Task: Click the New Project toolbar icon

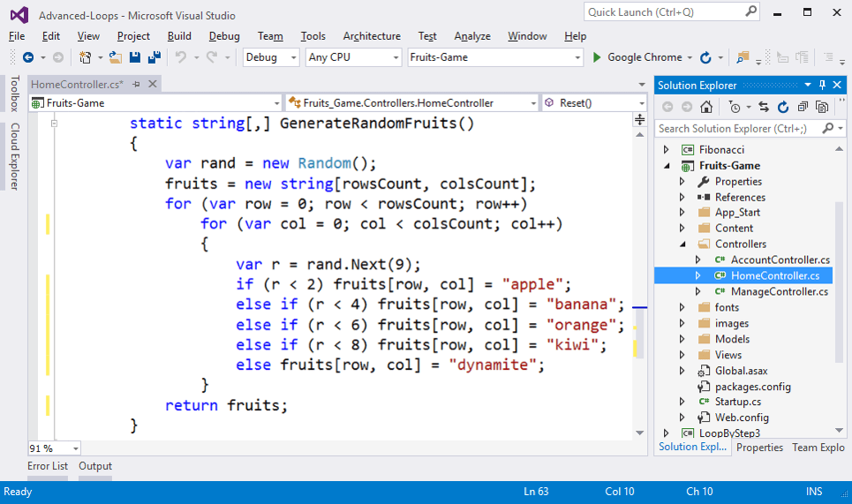Action: click(86, 57)
